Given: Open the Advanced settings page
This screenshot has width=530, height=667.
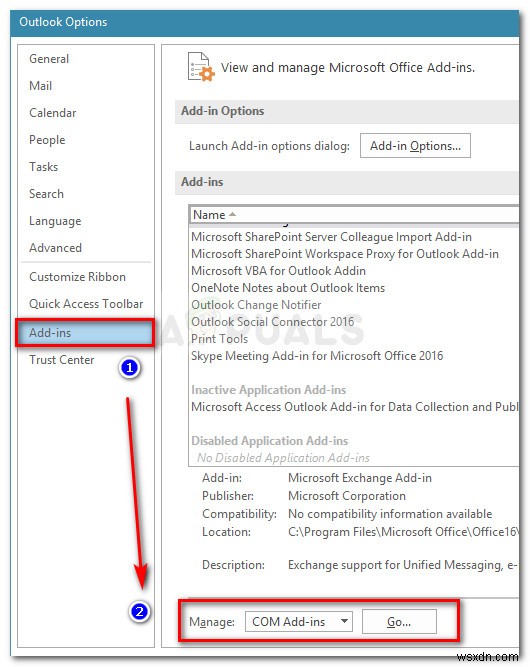Looking at the screenshot, I should (x=55, y=248).
